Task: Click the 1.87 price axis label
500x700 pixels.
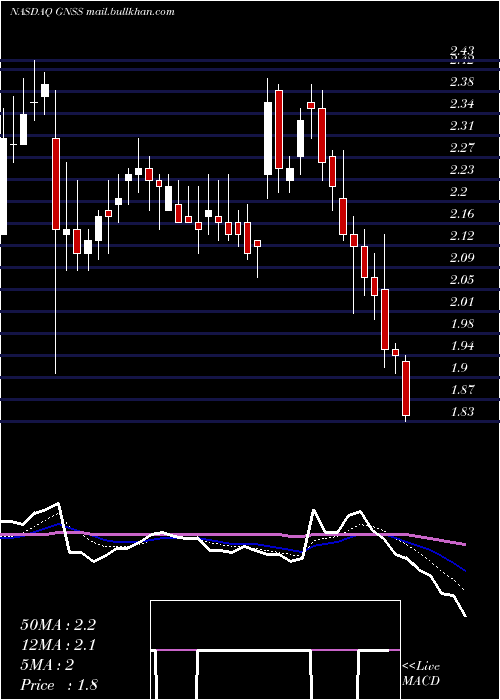Action: (x=462, y=390)
